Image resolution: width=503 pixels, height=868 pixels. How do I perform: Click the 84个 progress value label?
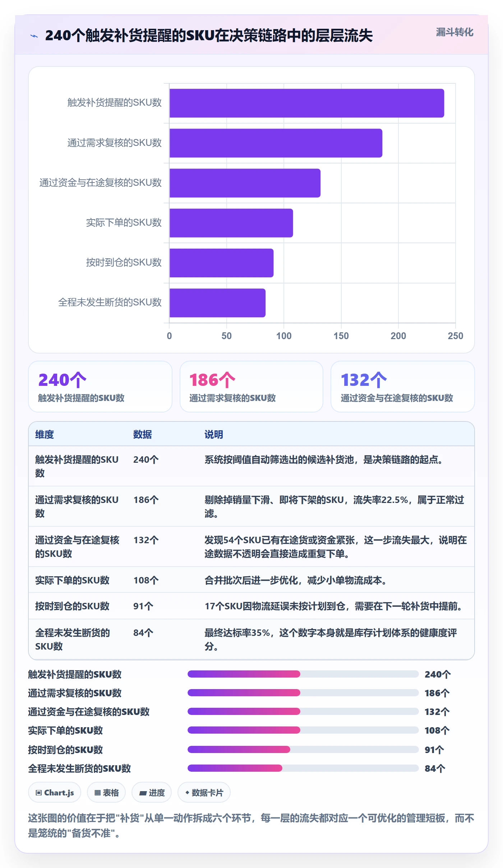point(435,768)
